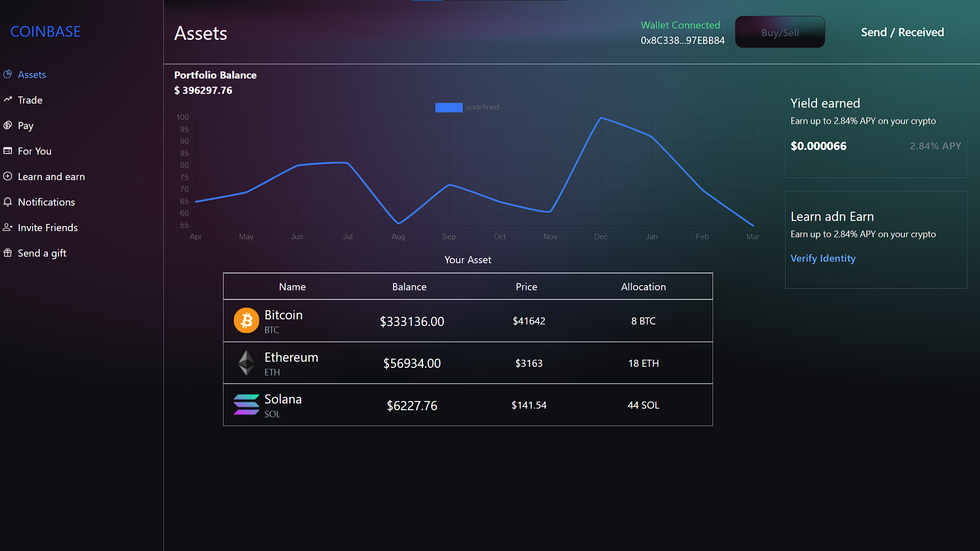Click the 44 SOL allocation cell

click(x=643, y=405)
